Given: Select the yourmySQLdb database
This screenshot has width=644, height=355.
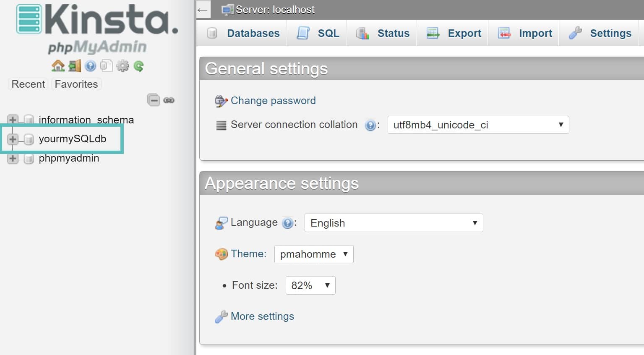Looking at the screenshot, I should pos(72,139).
